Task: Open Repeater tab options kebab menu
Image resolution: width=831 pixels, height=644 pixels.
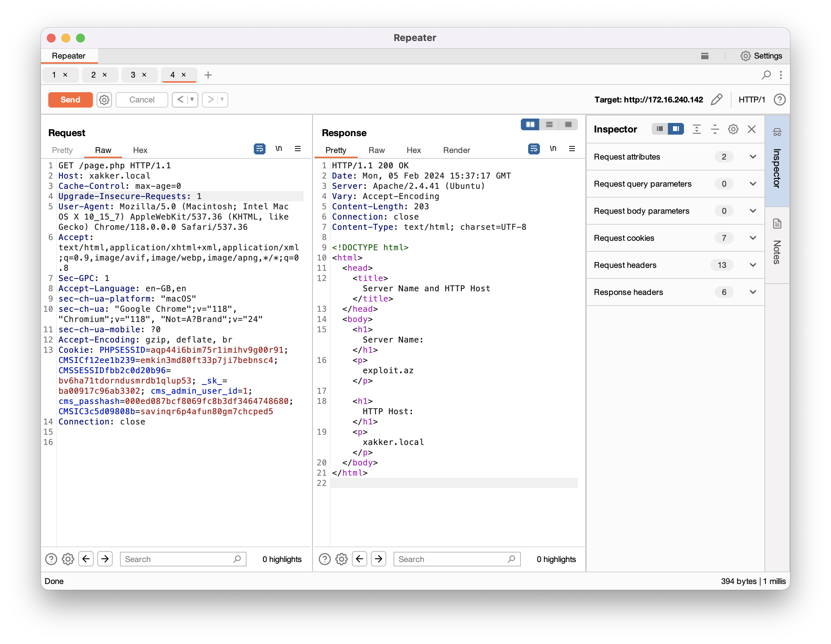Action: click(x=781, y=75)
